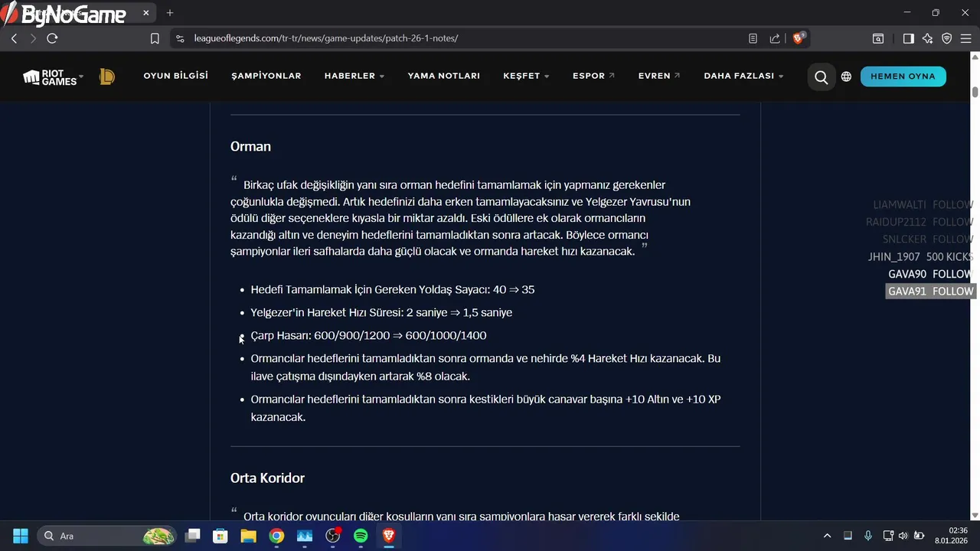Share this page via share icon
Image resolution: width=980 pixels, height=551 pixels.
[x=775, y=38]
